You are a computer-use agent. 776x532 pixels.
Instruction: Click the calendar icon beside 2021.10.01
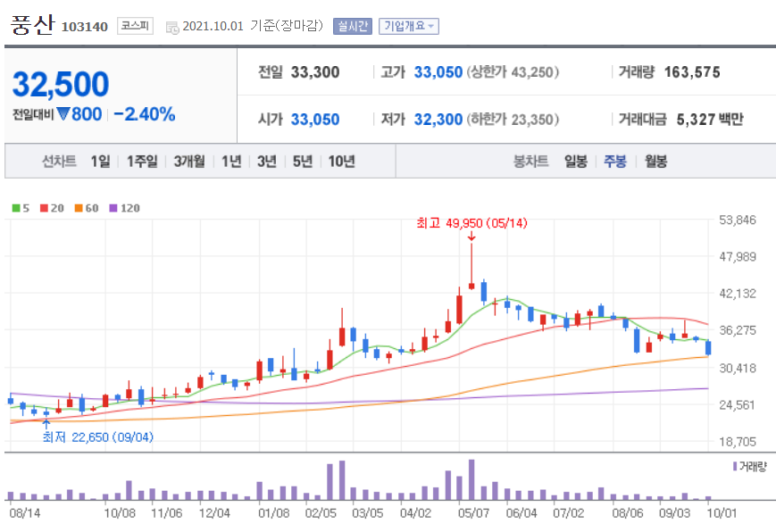(172, 28)
